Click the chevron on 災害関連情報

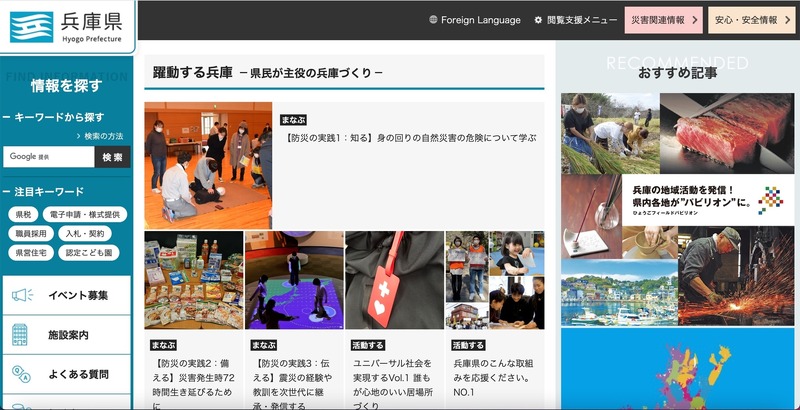[694, 20]
